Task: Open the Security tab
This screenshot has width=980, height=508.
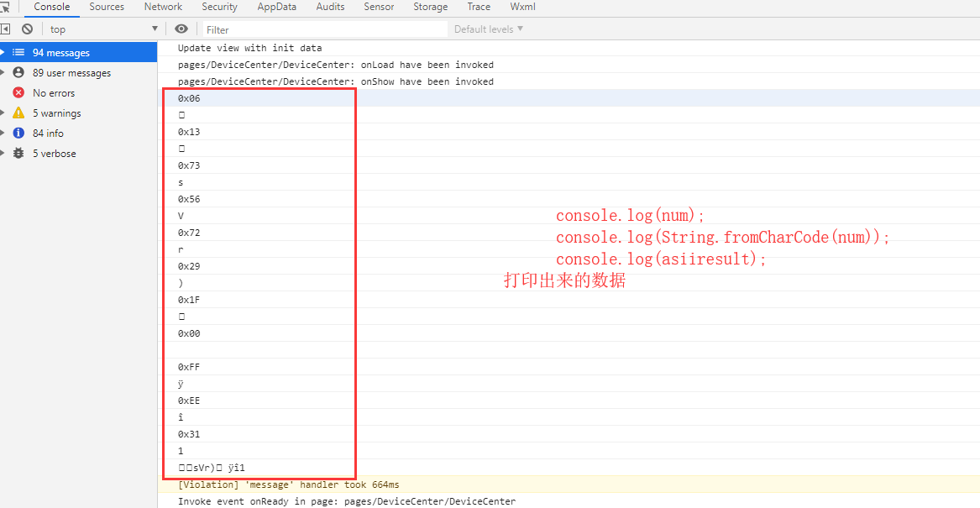Action: pyautogui.click(x=219, y=7)
